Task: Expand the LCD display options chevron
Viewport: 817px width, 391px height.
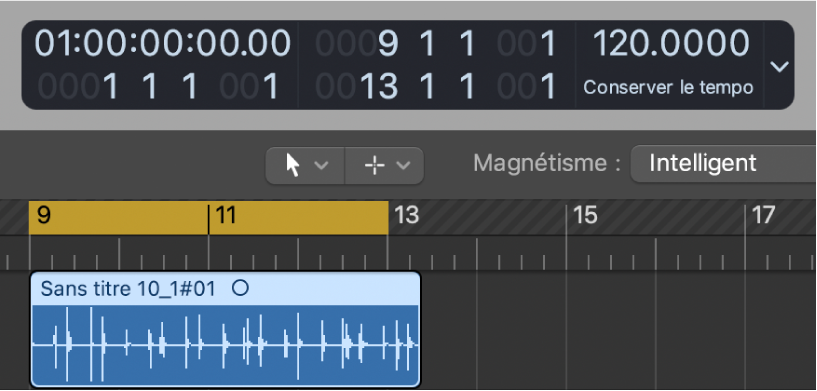Action: tap(779, 66)
